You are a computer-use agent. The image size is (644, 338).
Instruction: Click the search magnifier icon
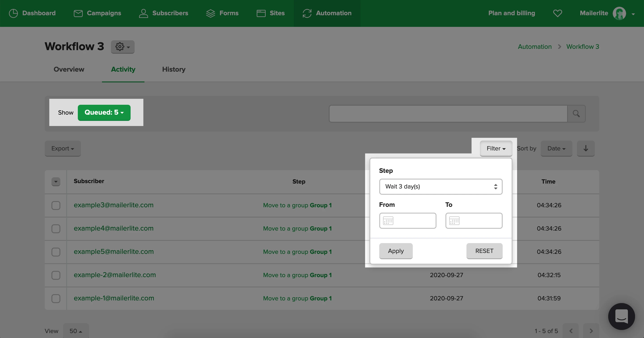click(576, 113)
